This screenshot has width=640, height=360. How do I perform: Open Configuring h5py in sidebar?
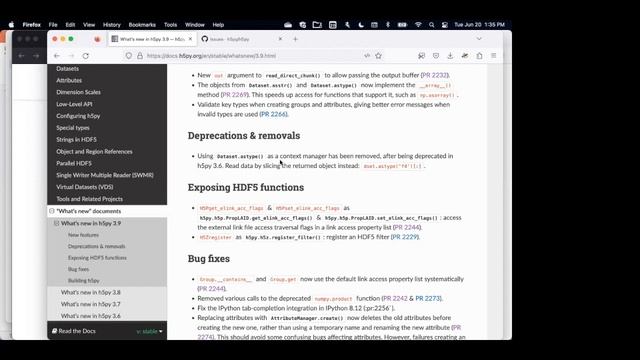78,116
